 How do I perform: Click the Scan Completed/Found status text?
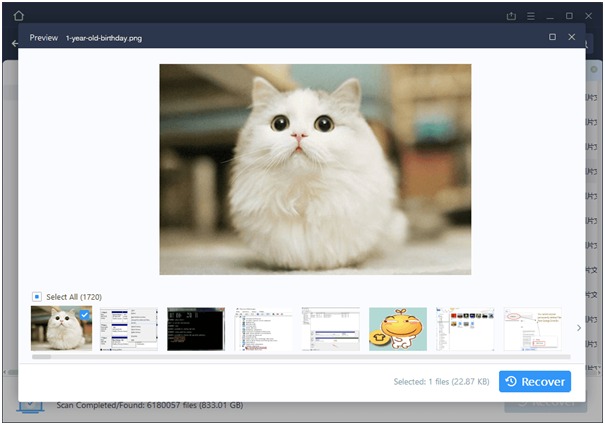(150, 405)
